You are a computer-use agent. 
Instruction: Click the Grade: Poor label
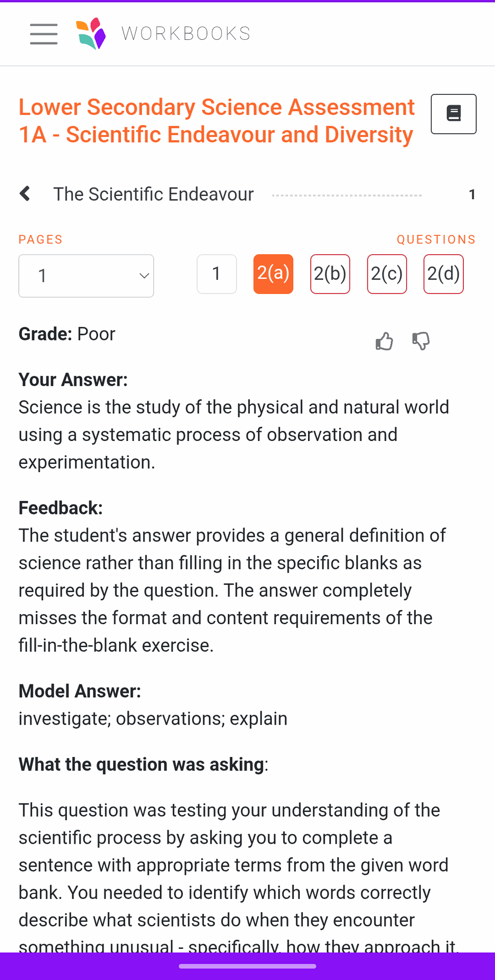pyautogui.click(x=67, y=334)
